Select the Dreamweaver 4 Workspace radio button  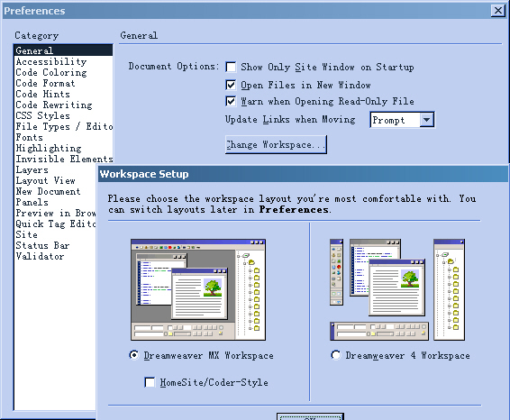point(335,355)
